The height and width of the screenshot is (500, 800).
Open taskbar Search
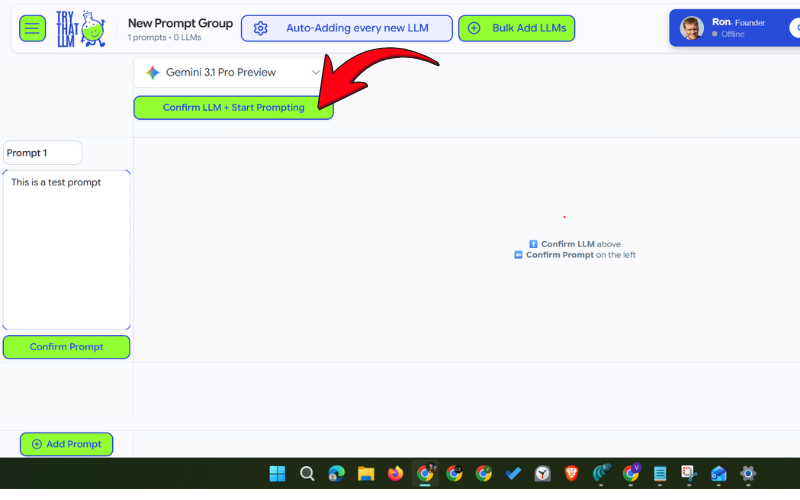click(x=307, y=474)
